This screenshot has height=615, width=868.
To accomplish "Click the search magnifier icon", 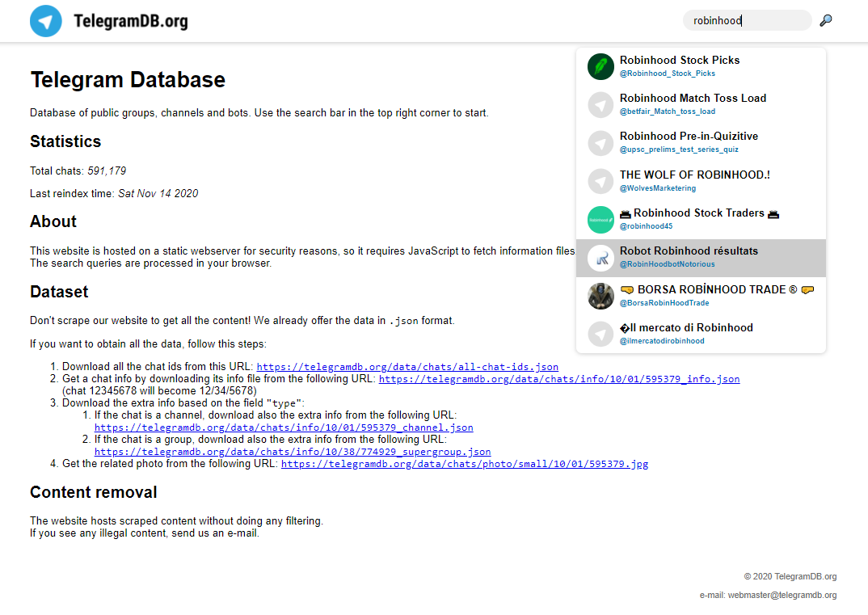I will point(825,20).
